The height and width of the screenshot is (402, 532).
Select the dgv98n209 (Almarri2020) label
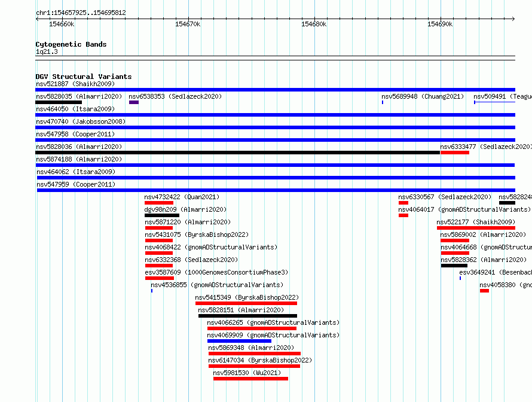[x=185, y=209]
